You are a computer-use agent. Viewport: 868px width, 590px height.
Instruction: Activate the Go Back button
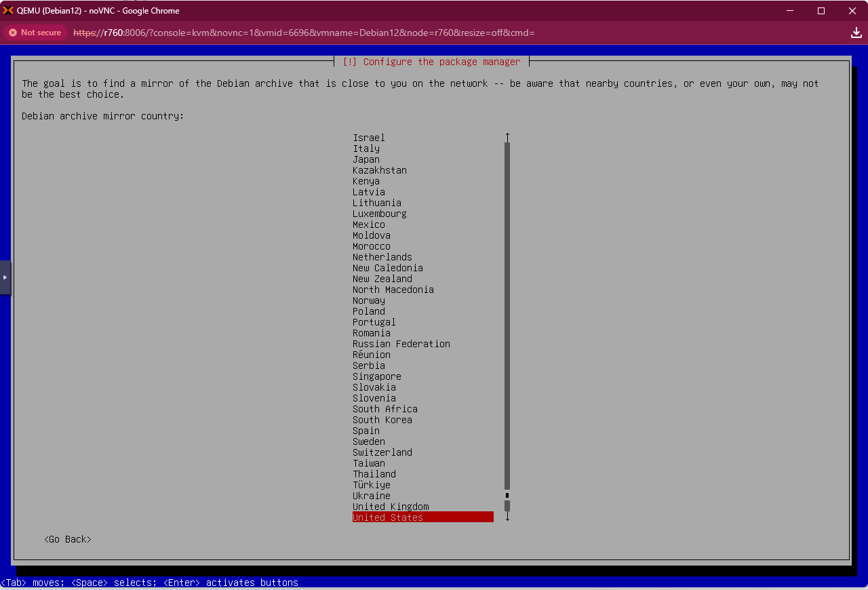pos(67,538)
